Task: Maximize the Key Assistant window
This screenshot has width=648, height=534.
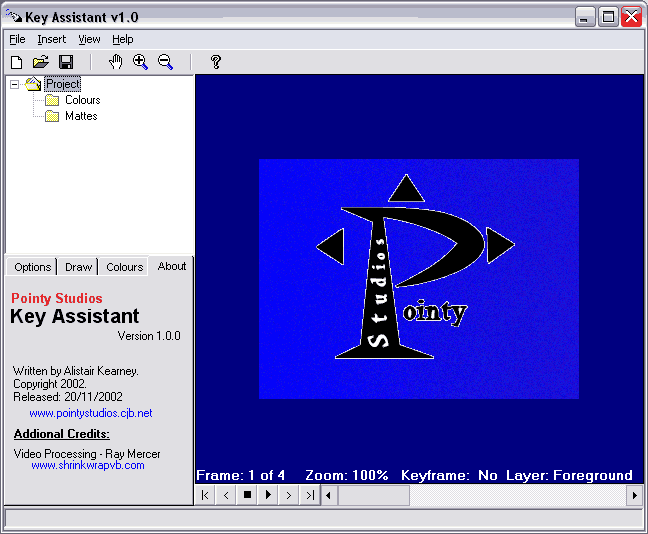Action: click(608, 17)
